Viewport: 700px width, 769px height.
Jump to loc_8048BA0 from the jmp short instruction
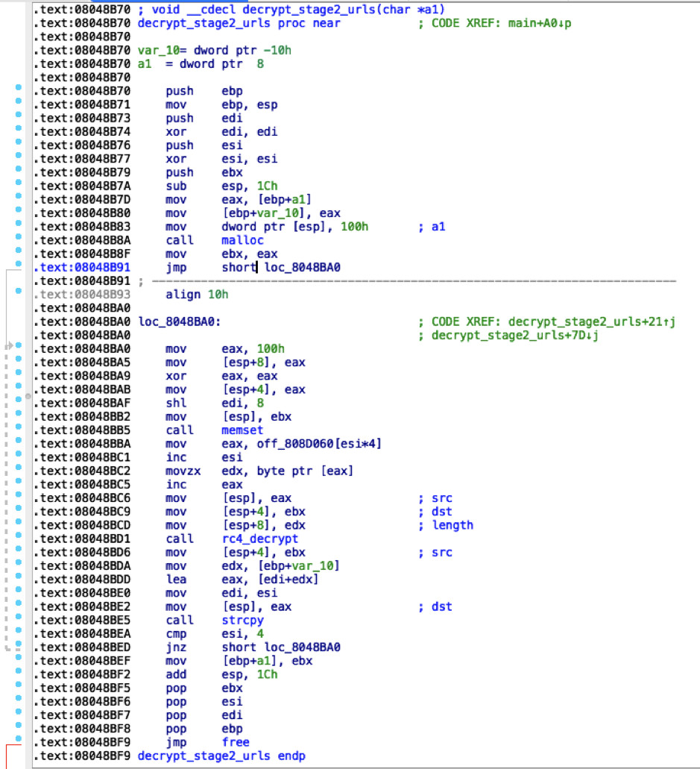[x=302, y=267]
